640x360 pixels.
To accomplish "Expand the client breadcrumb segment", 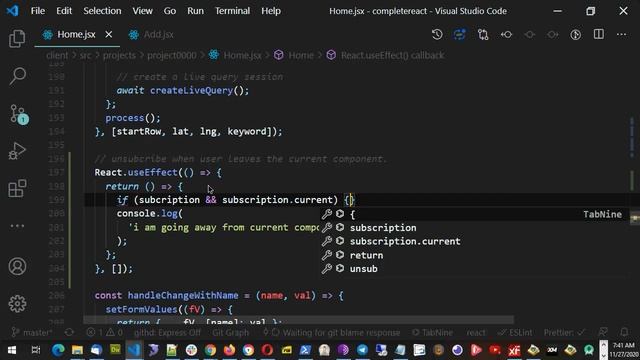I will 57,55.
